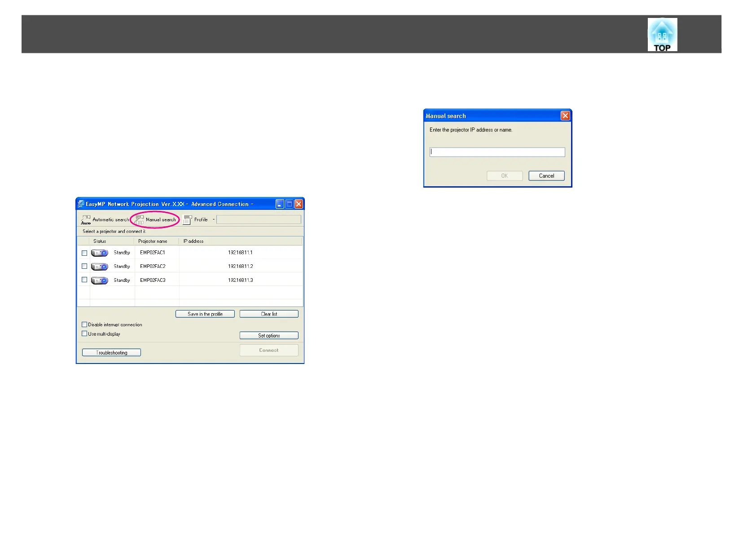The width and height of the screenshot is (756, 534).
Task: Click the Automatic search toolbar icon
Action: click(86, 220)
